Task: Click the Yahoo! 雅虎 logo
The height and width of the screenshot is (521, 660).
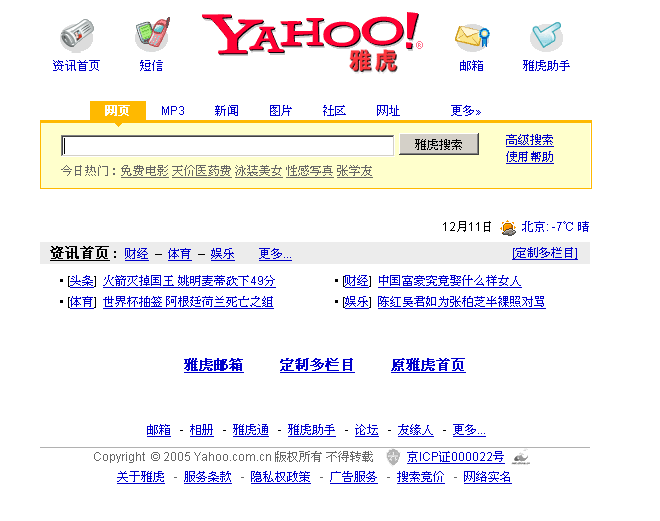Action: 313,41
